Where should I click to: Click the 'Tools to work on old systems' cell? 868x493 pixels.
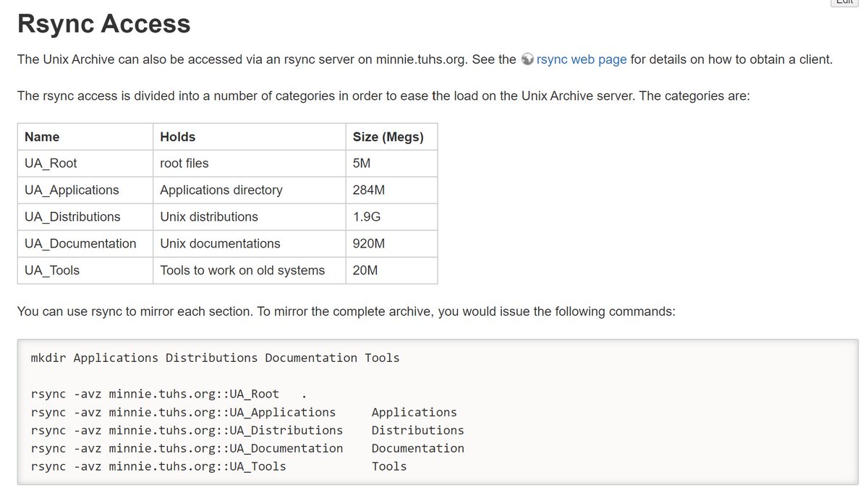pyautogui.click(x=242, y=271)
